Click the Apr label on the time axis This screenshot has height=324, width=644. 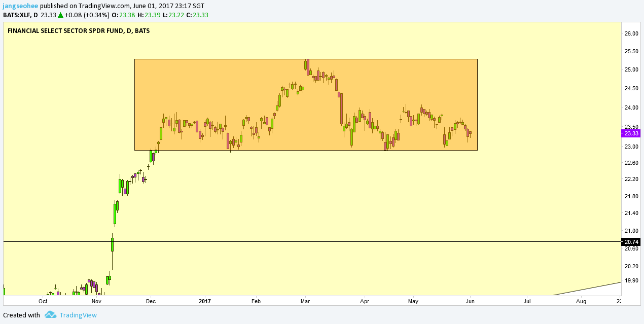(x=365, y=301)
